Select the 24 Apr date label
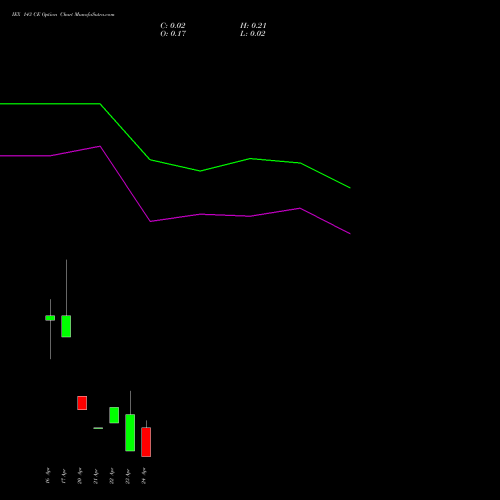 pos(144,476)
